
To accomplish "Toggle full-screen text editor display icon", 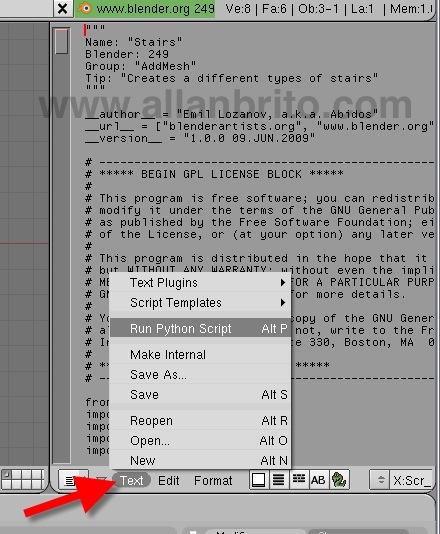I will (x=259, y=480).
